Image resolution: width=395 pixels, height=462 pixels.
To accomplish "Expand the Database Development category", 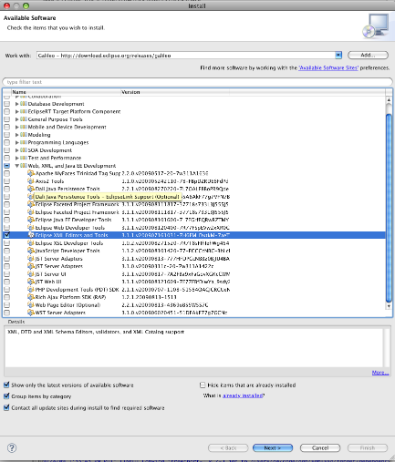I will tap(17, 104).
